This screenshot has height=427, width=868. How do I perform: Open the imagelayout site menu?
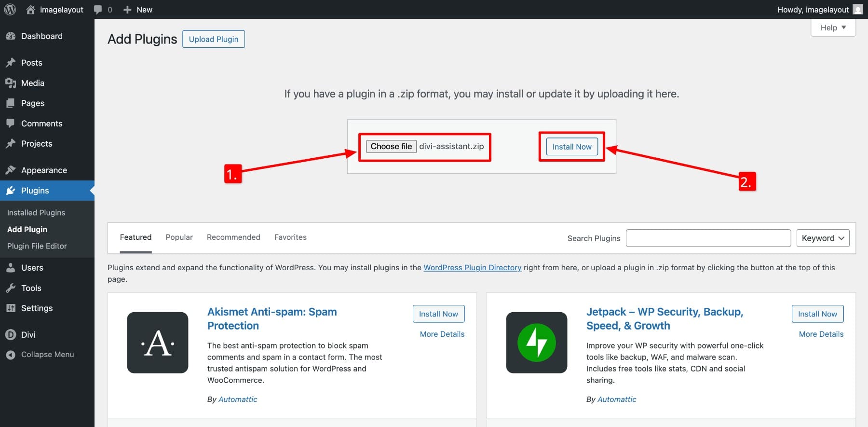click(x=54, y=10)
